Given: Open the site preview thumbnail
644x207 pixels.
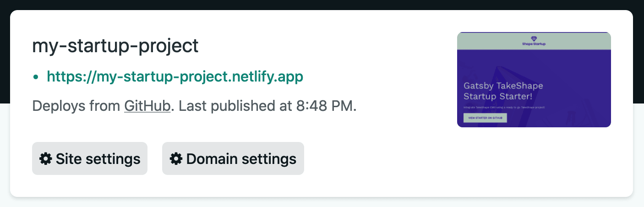Looking at the screenshot, I should (x=534, y=79).
